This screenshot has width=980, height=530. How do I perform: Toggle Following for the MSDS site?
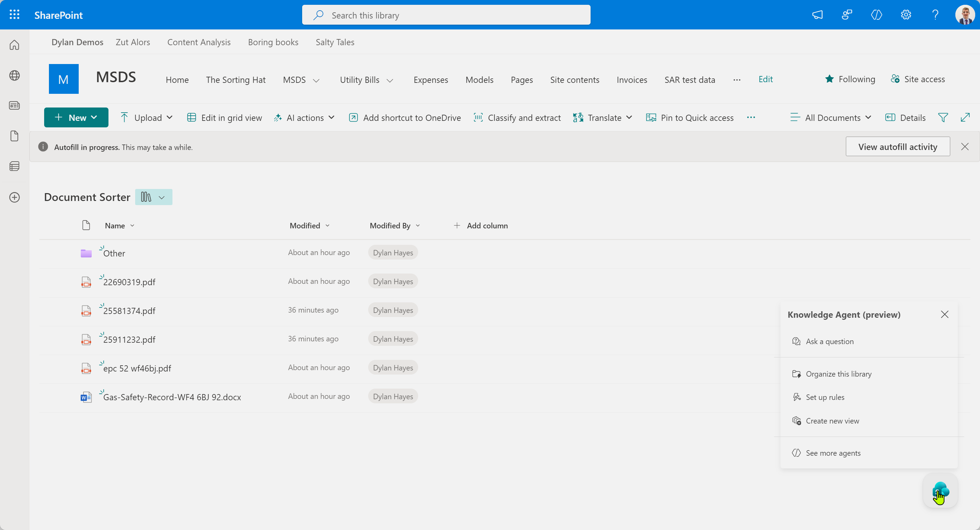point(850,79)
